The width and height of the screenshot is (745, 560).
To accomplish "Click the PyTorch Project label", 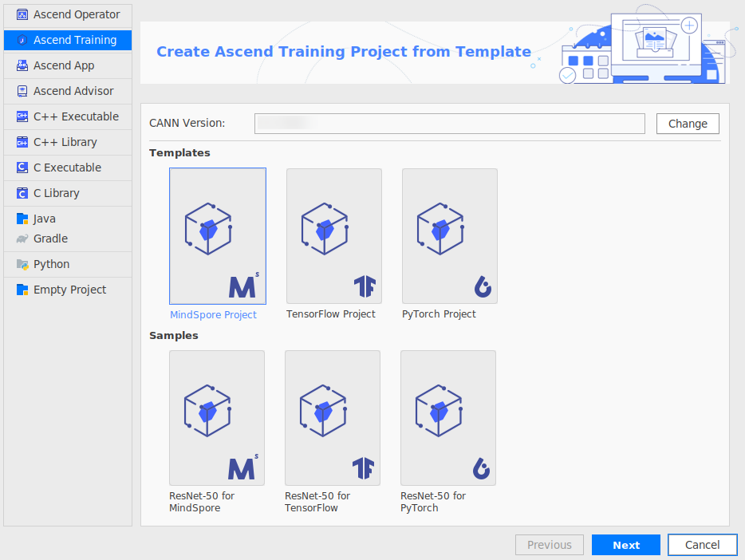I will [439, 314].
